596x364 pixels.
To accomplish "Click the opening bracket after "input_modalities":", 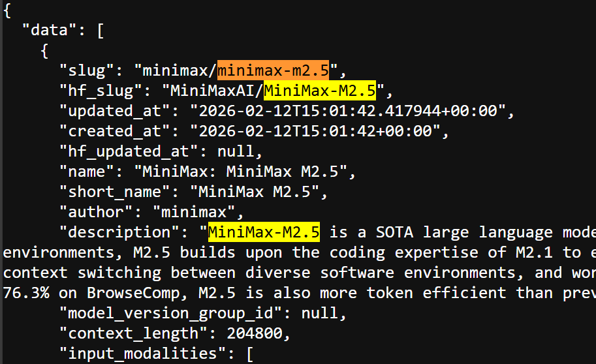I will tap(250, 354).
